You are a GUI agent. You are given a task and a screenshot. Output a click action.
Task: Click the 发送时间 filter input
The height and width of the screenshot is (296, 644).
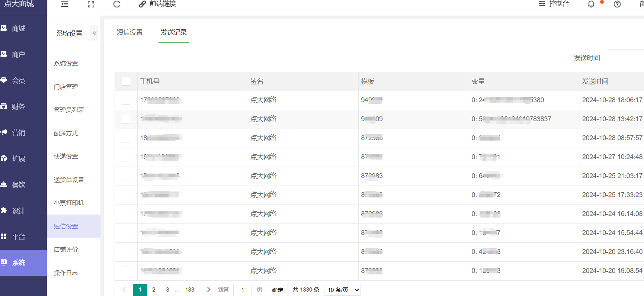[625, 58]
